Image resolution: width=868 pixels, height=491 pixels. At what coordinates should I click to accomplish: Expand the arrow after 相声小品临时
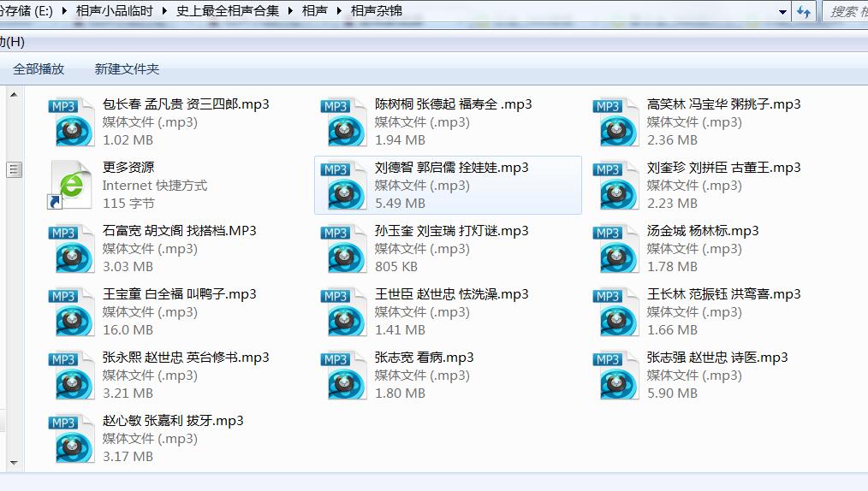164,10
